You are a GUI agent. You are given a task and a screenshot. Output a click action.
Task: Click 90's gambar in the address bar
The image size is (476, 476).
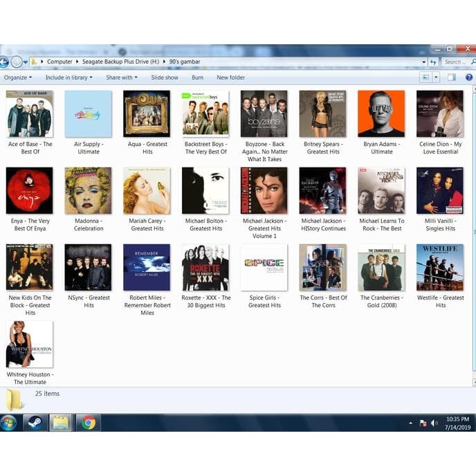(x=185, y=62)
